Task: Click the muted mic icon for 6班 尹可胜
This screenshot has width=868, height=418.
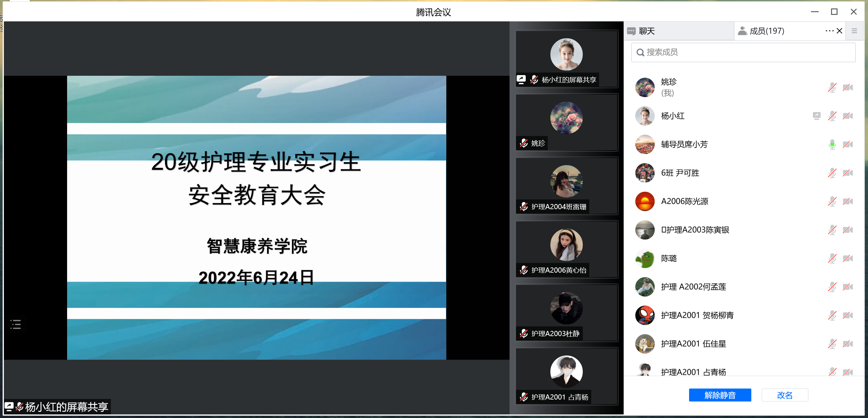Action: coord(832,173)
